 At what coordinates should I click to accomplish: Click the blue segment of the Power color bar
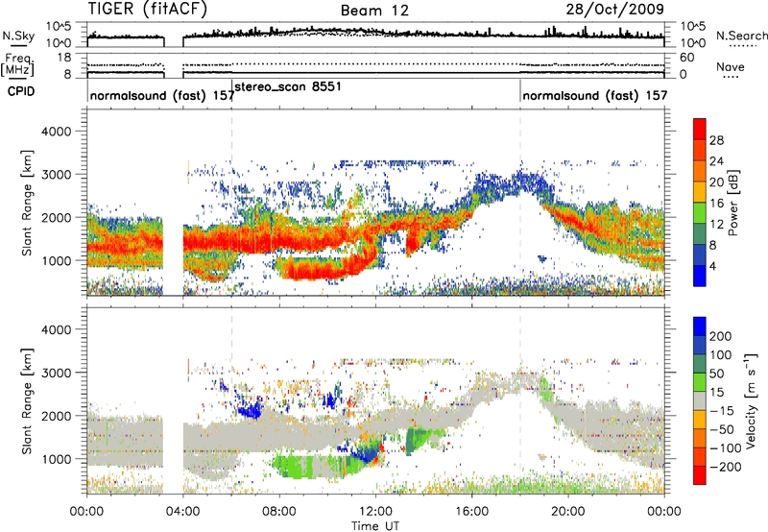(x=700, y=276)
